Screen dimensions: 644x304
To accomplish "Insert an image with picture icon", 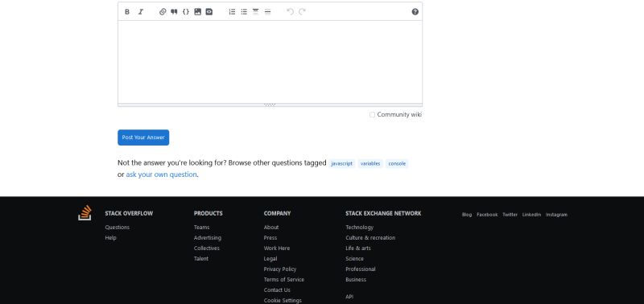I will (x=197, y=12).
